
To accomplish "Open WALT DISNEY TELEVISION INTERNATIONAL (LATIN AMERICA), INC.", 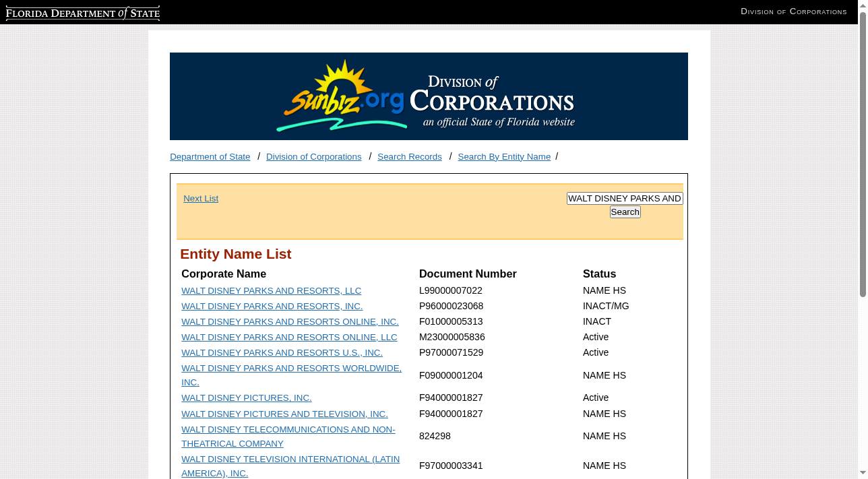I will point(290,466).
